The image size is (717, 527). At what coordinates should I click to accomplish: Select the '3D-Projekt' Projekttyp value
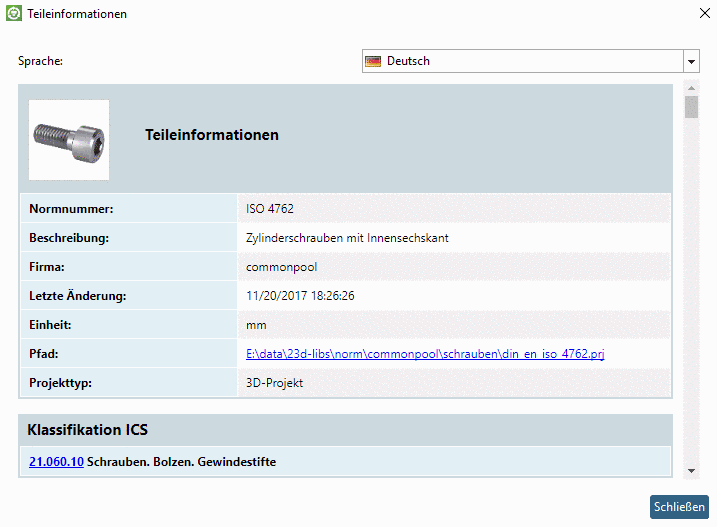(x=274, y=383)
